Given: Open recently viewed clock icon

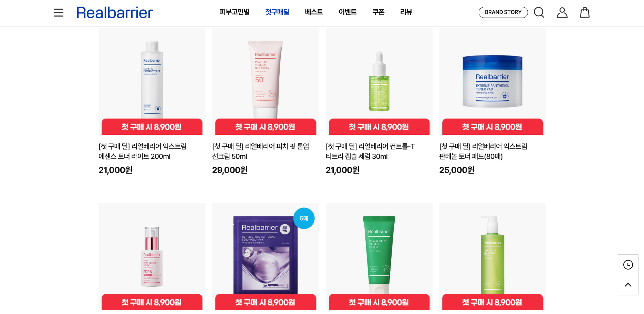Looking at the screenshot, I should pyautogui.click(x=628, y=265).
